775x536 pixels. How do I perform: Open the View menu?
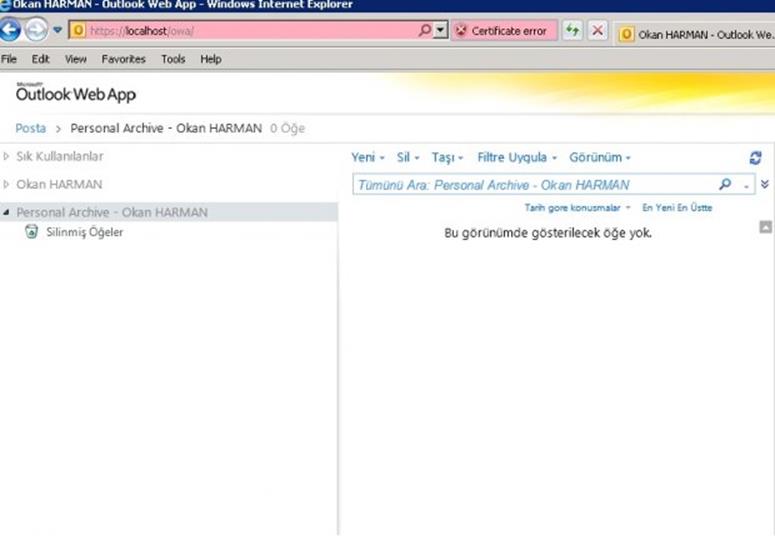click(x=76, y=59)
